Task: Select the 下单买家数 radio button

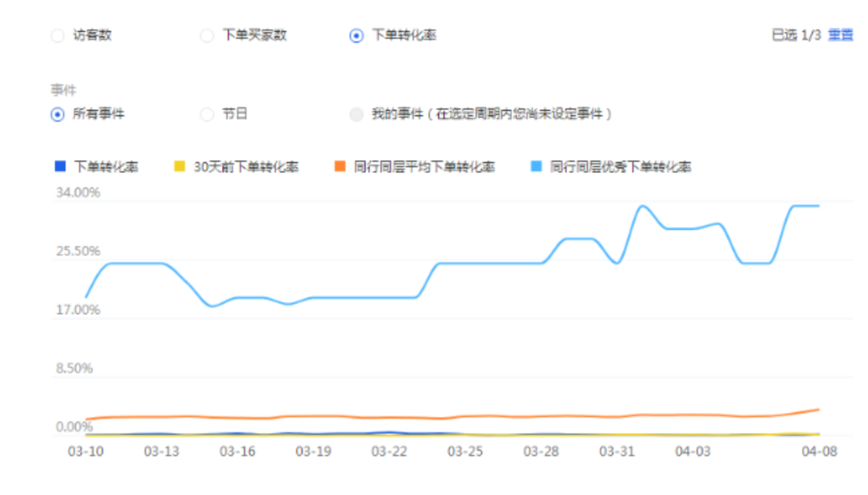Action: pos(207,35)
